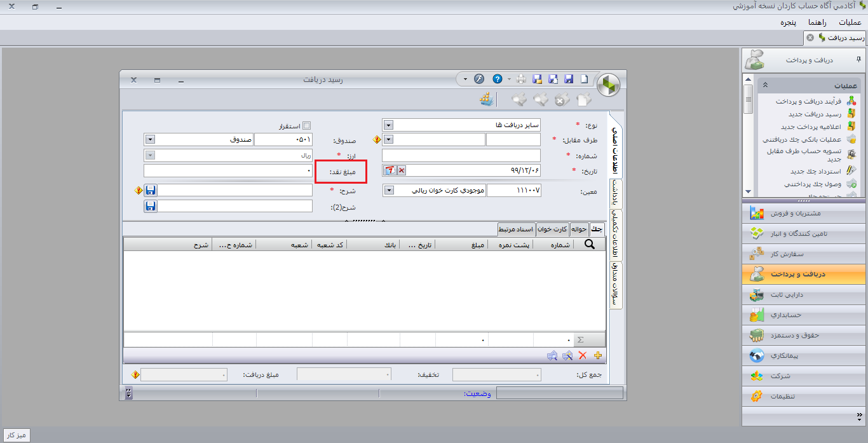
Task: Add a new row with yellow plus
Action: [597, 355]
